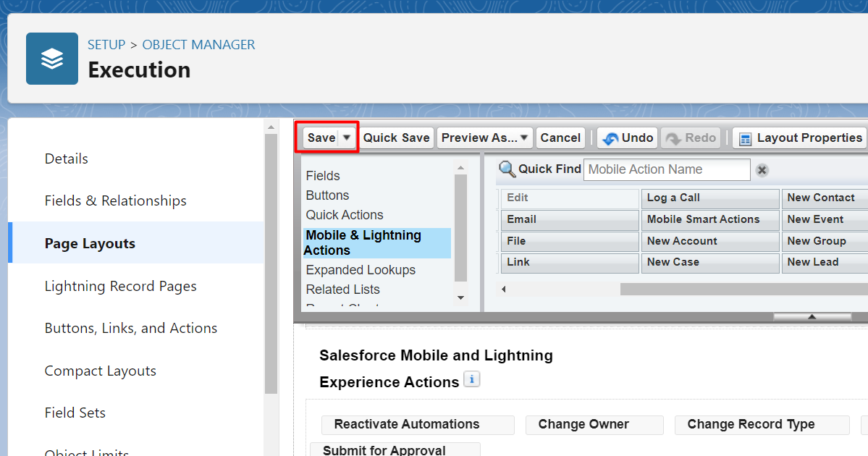This screenshot has width=868, height=456.
Task: Click the Quick Find input field
Action: click(x=666, y=169)
